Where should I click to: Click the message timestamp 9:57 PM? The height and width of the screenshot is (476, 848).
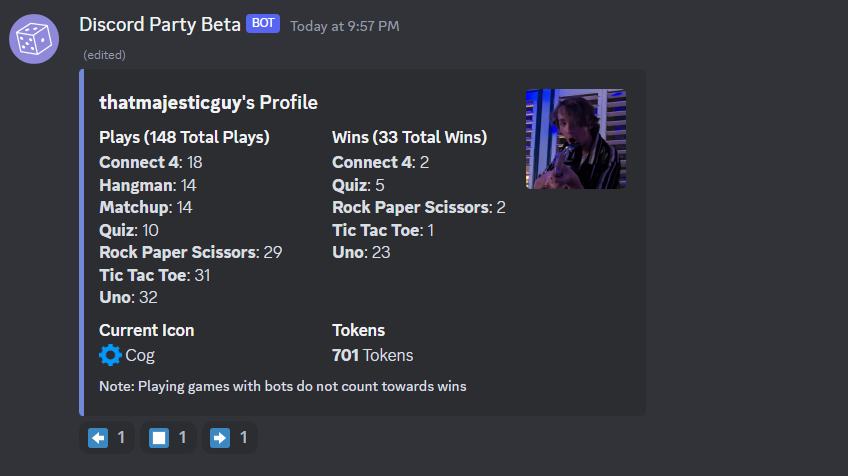(344, 27)
